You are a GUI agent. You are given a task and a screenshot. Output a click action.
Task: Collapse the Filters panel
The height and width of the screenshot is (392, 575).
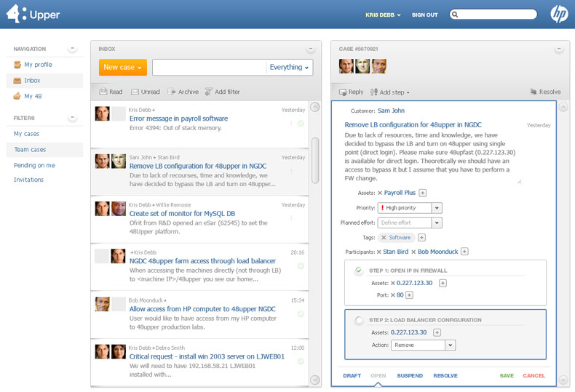pyautogui.click(x=72, y=118)
